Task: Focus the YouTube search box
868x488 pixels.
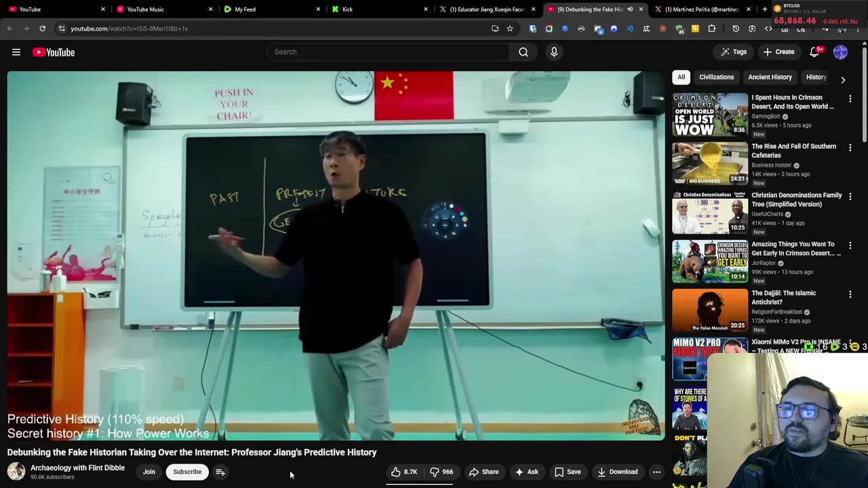Action: [x=388, y=52]
